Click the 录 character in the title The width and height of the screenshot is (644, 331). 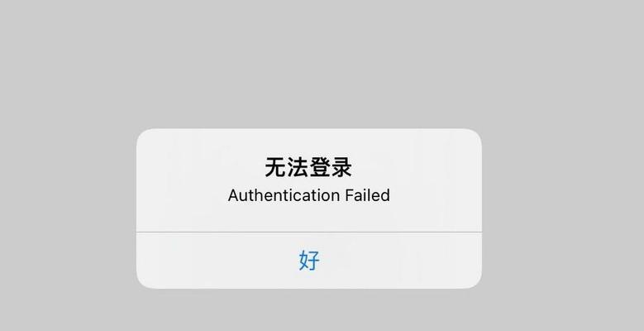pyautogui.click(x=341, y=167)
